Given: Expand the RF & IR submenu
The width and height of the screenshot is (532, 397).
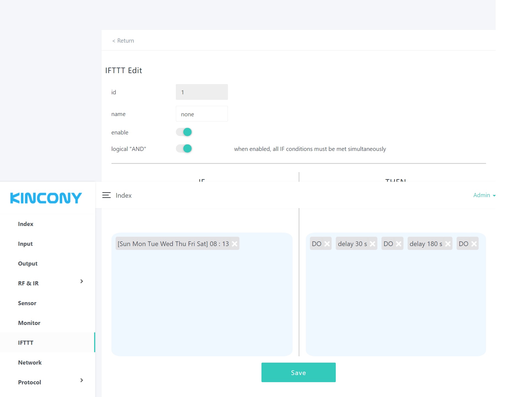Looking at the screenshot, I should (x=81, y=281).
